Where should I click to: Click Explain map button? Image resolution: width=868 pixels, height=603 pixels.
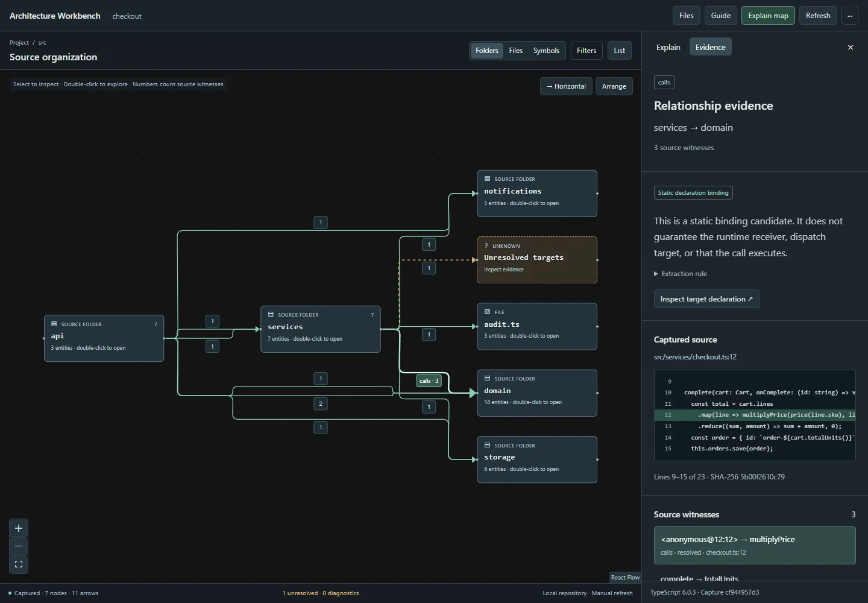[768, 16]
